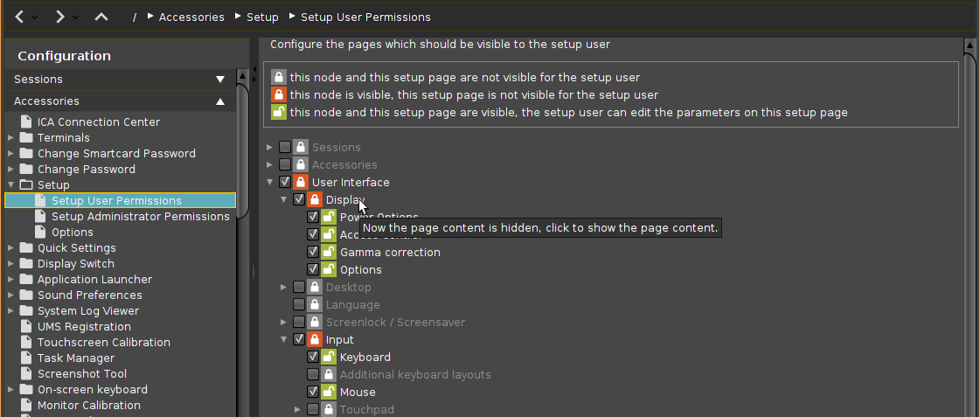Open Screenshot Tool in the sidebar
Viewport: 980px width, 417px height.
tap(82, 374)
